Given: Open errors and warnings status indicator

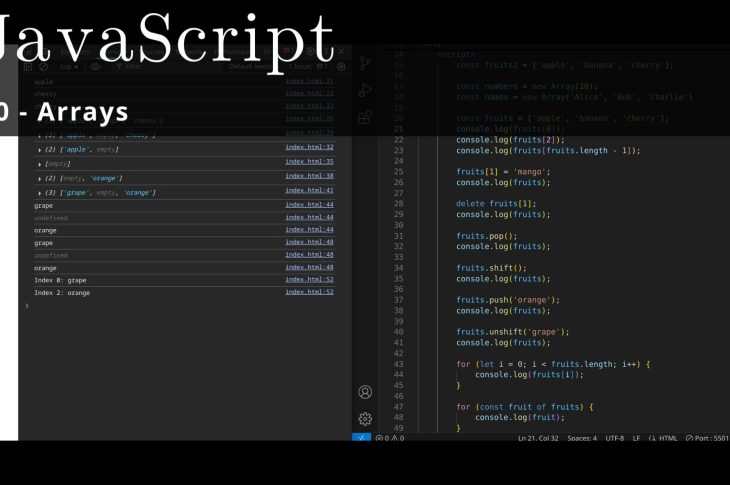Looking at the screenshot, I should click(x=389, y=438).
